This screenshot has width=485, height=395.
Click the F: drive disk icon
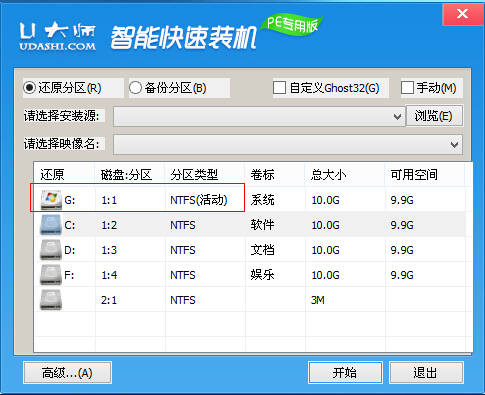pyautogui.click(x=51, y=275)
